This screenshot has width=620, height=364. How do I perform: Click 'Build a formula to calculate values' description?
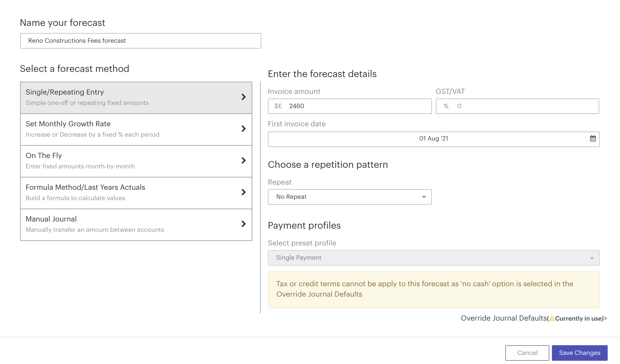75,198
